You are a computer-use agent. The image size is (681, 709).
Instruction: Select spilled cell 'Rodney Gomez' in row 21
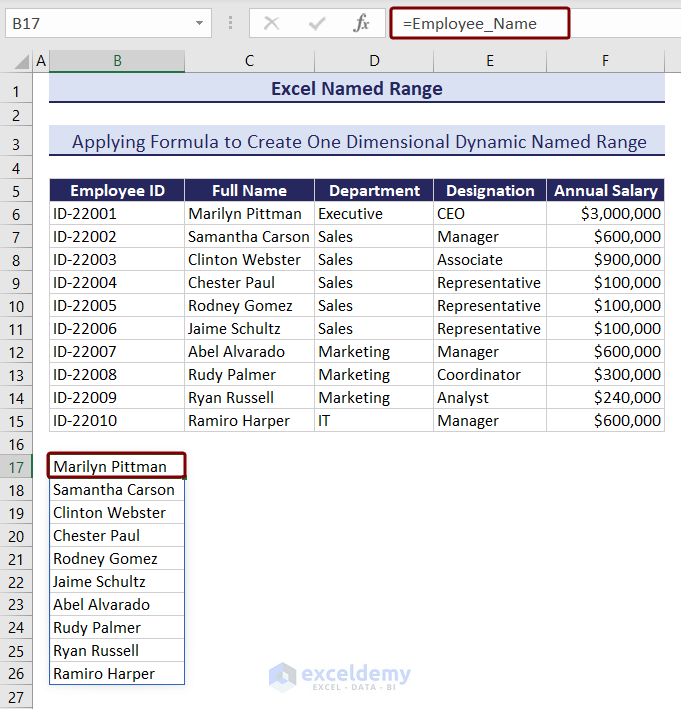click(117, 559)
